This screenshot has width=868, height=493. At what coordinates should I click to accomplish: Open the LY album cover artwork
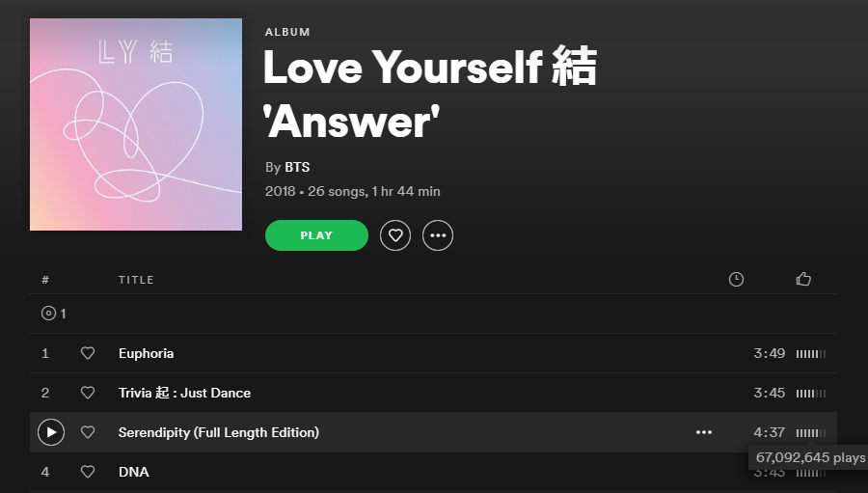click(x=136, y=124)
